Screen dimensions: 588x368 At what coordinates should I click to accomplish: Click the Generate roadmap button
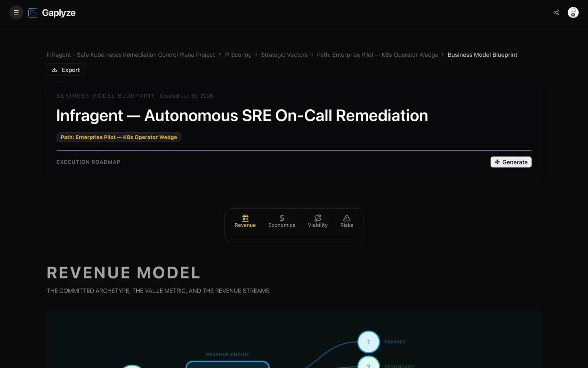click(x=511, y=162)
